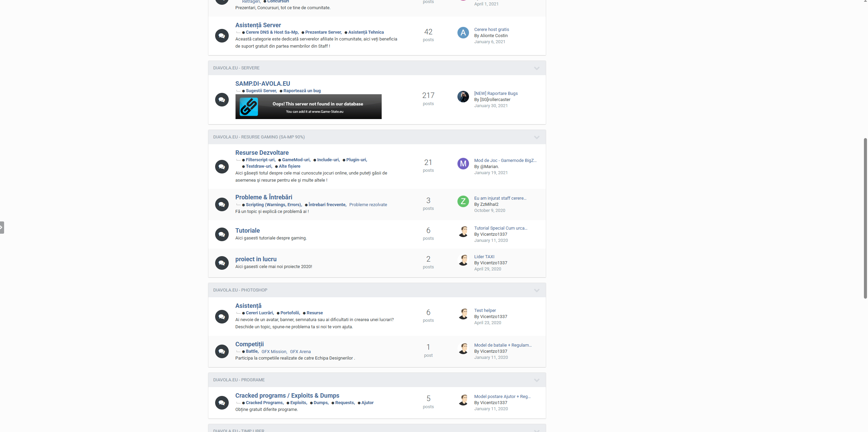The width and height of the screenshot is (868, 432).
Task: Collapse the RESURSE GAMING category chevron
Action: click(x=537, y=137)
